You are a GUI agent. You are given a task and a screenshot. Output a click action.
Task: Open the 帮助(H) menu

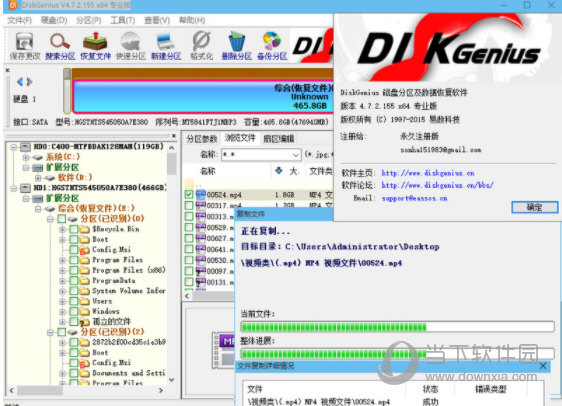tap(192, 20)
